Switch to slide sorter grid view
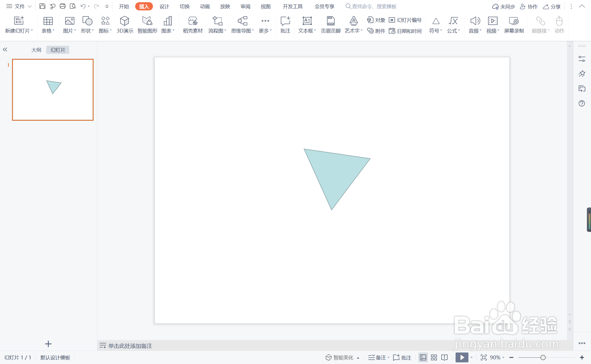Screen dimensions: 591x364 (x=434, y=357)
